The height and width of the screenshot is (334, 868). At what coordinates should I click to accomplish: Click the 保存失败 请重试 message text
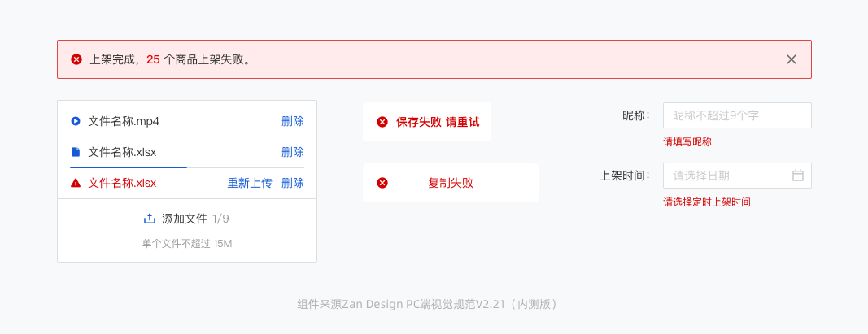[x=438, y=122]
